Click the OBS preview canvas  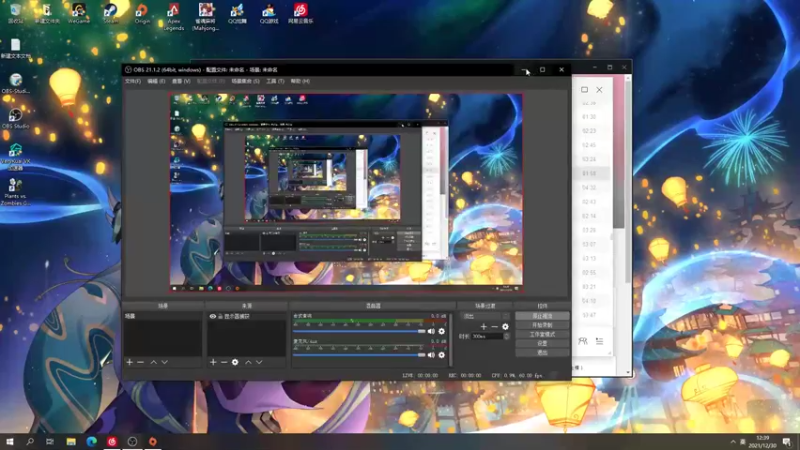pos(346,192)
